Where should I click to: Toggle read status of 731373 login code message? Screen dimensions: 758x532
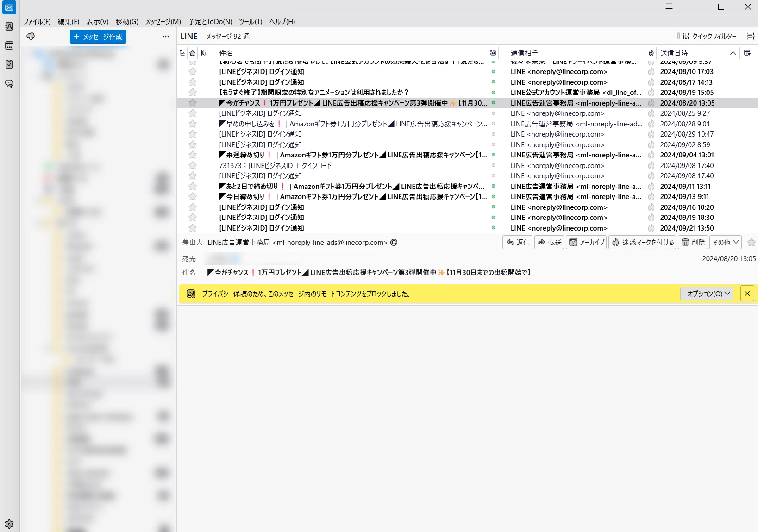click(493, 165)
